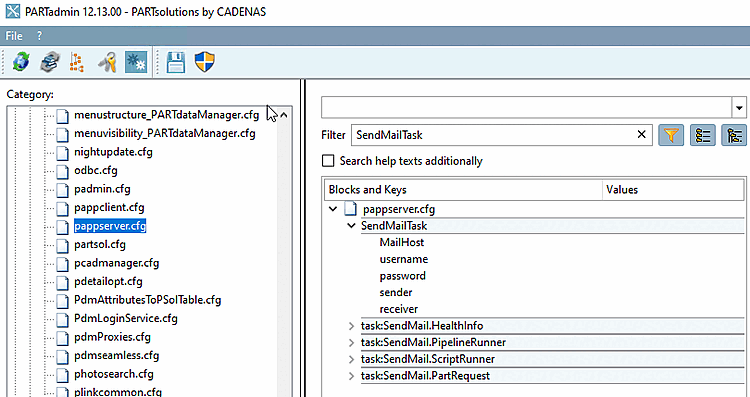
Task: Expand task:SendMail.PartRequest block
Action: coord(352,376)
